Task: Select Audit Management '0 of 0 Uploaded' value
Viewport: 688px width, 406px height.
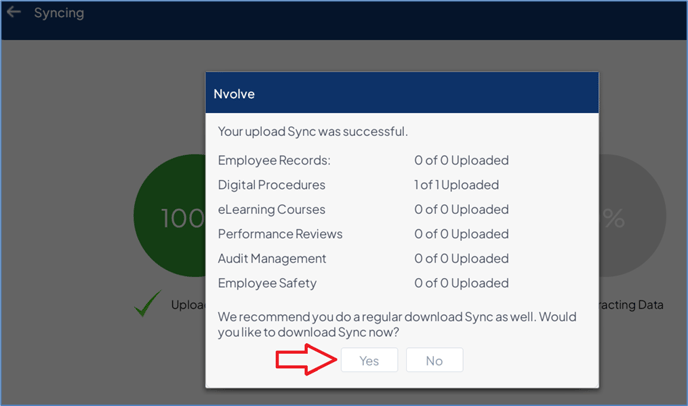Action: point(462,259)
